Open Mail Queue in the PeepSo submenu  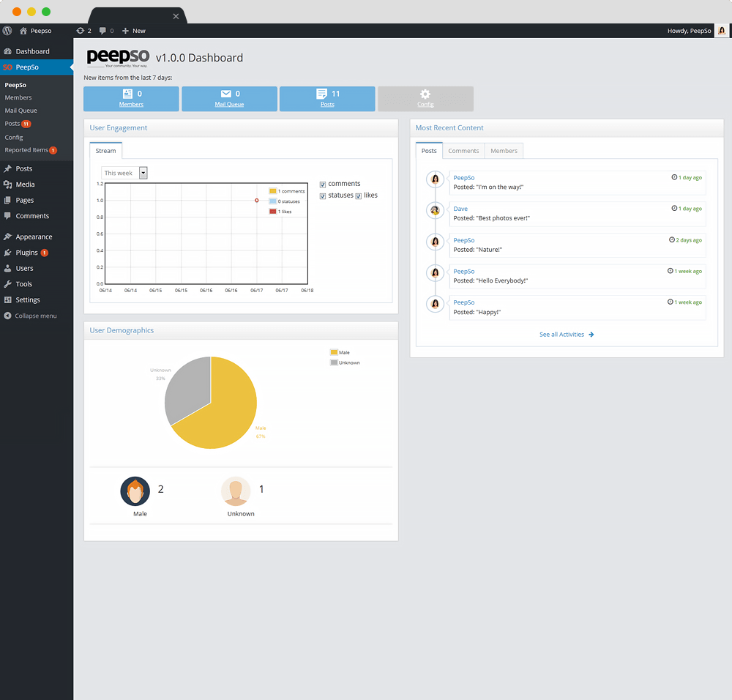(x=21, y=111)
